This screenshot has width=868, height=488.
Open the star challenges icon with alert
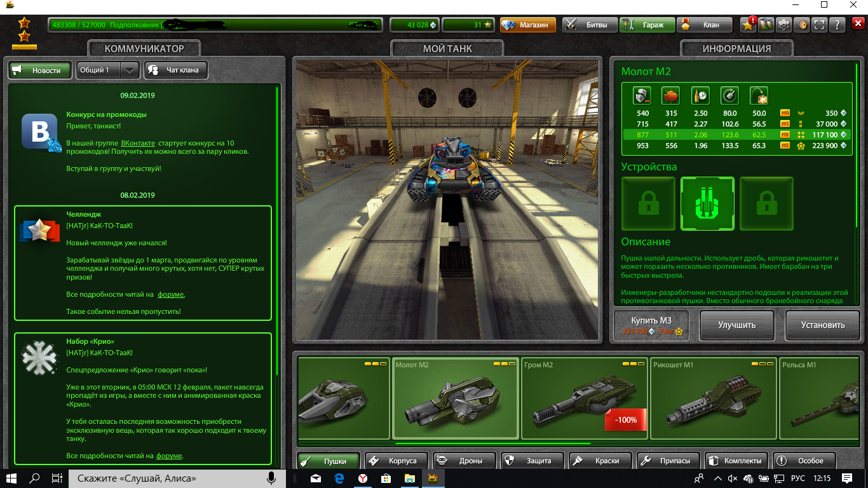point(749,25)
